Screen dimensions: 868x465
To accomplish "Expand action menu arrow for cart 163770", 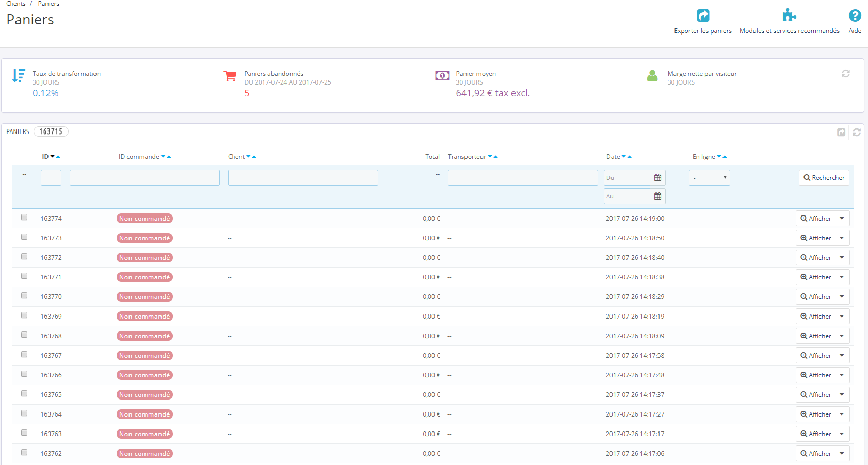I will tap(842, 297).
